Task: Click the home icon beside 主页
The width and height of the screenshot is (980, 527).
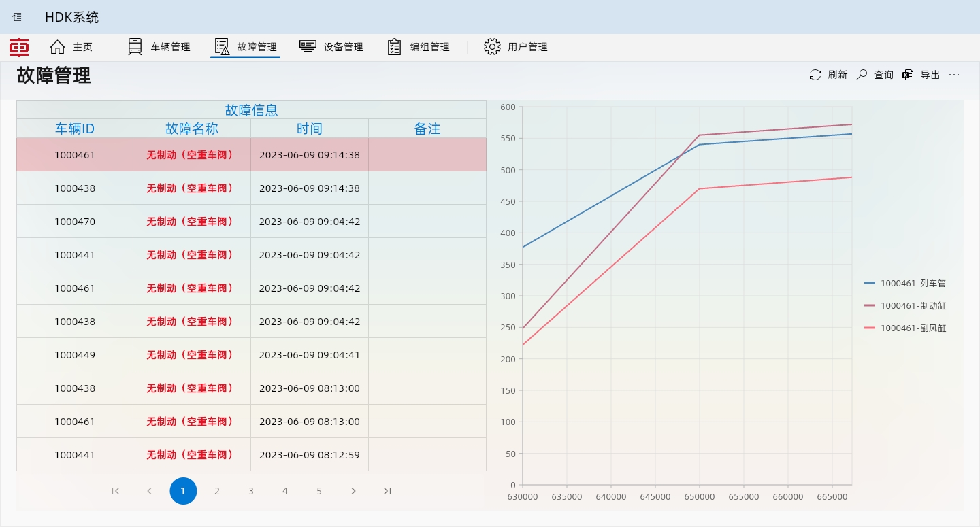Action: [58, 47]
